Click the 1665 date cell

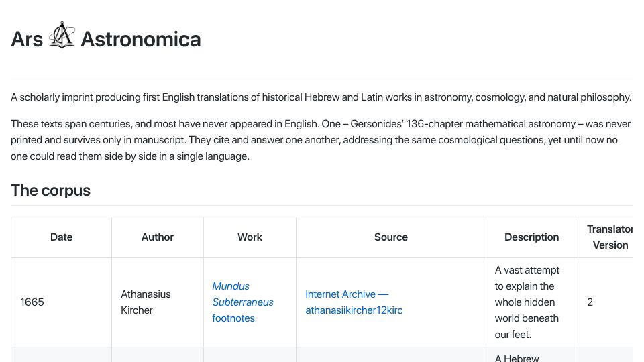(61, 302)
